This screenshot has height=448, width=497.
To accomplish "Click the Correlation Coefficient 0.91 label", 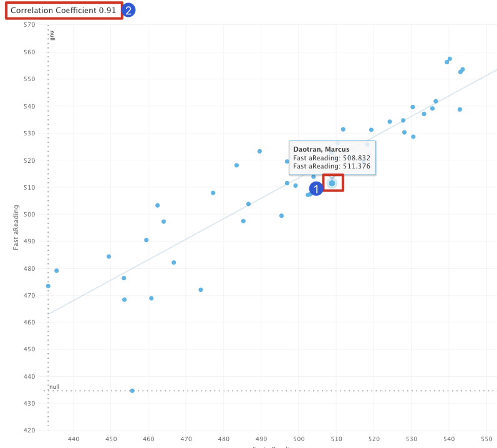I will tap(64, 11).
